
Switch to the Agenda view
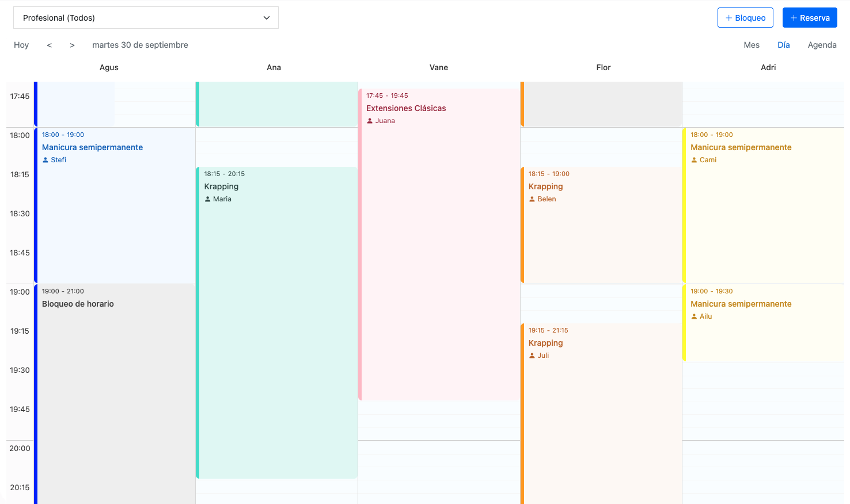[822, 45]
